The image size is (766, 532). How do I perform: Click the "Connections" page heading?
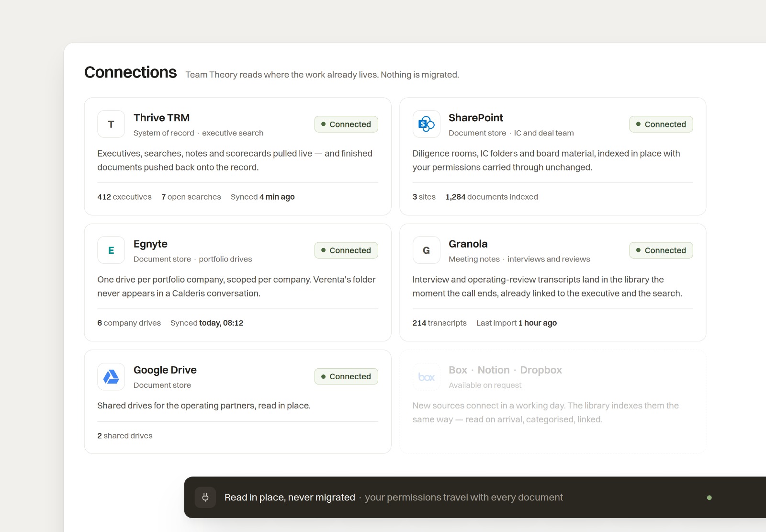coord(130,72)
